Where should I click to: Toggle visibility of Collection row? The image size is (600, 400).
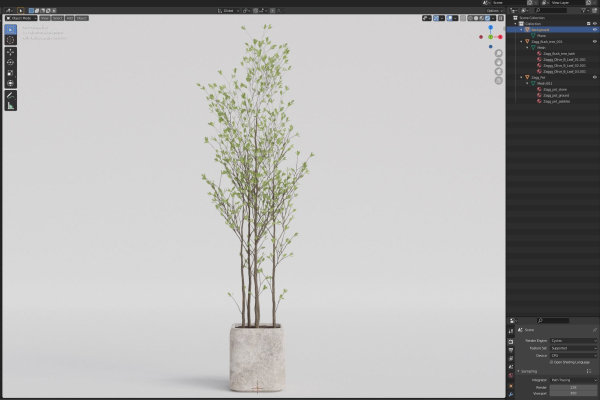595,24
